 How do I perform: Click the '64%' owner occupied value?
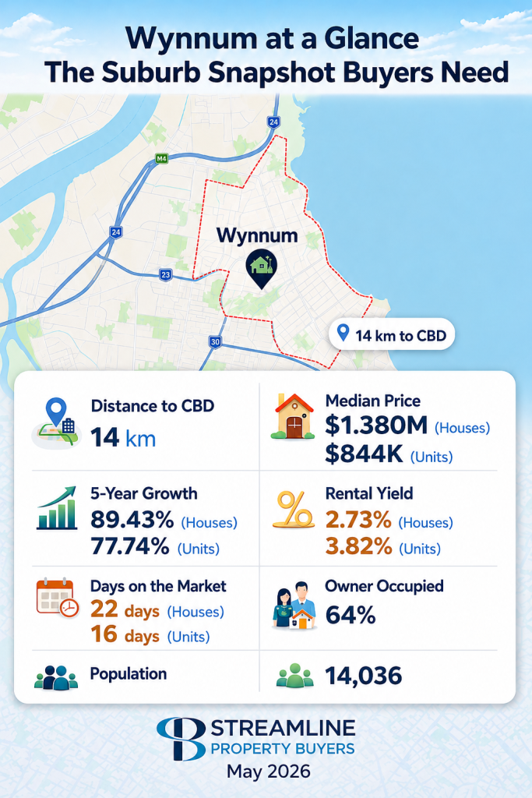pyautogui.click(x=351, y=615)
